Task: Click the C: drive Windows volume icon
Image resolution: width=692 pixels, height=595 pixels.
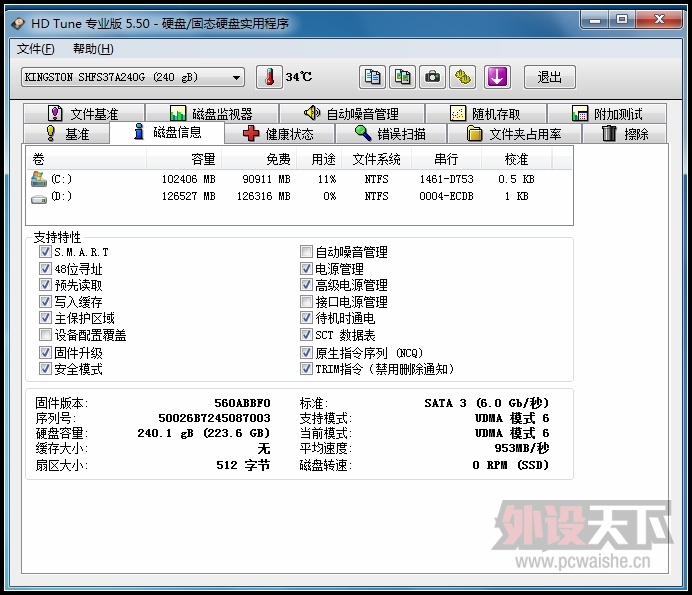Action: [39, 179]
